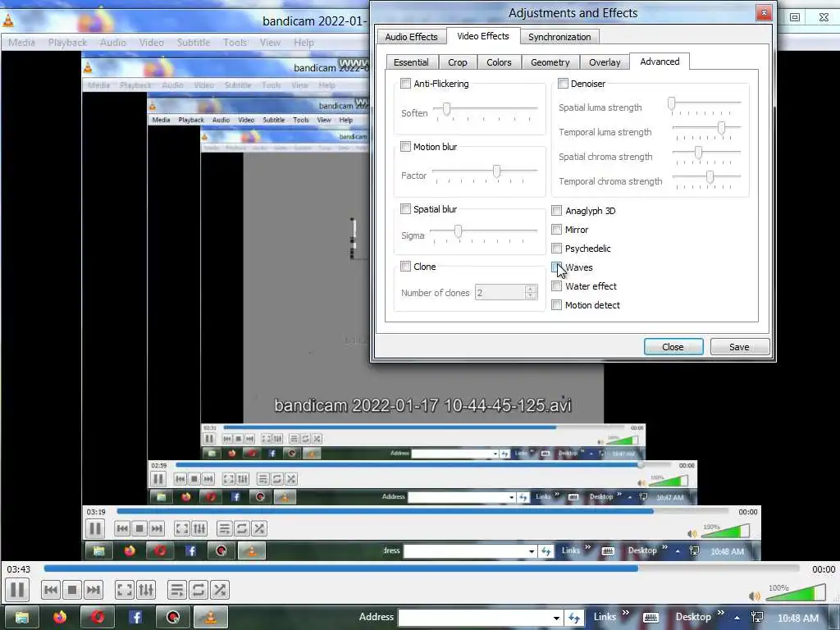Open the Facebook taskbar shortcut

[135, 617]
